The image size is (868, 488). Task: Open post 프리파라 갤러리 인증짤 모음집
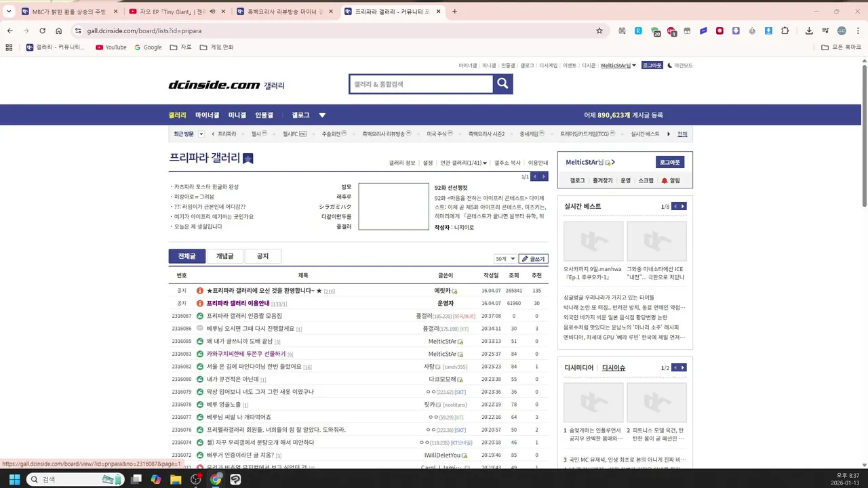click(x=244, y=316)
